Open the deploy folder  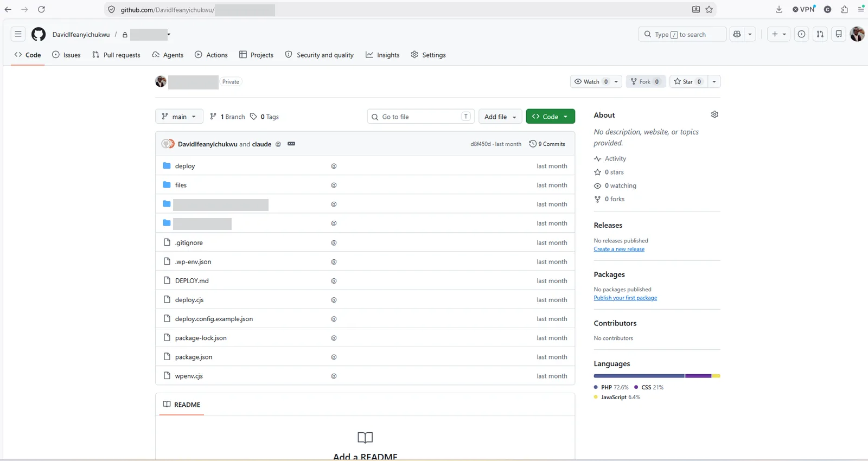tap(185, 166)
